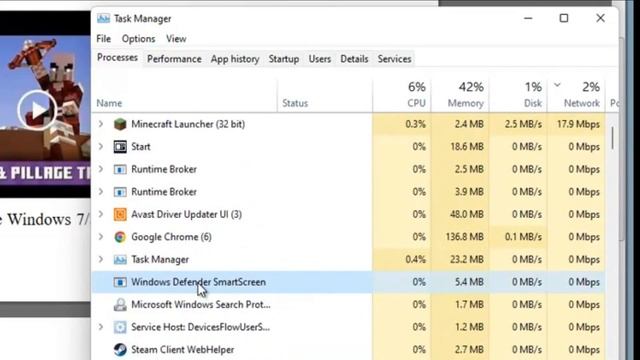Switch to the App history tab
Viewport: 640px width, 360px height.
235,59
